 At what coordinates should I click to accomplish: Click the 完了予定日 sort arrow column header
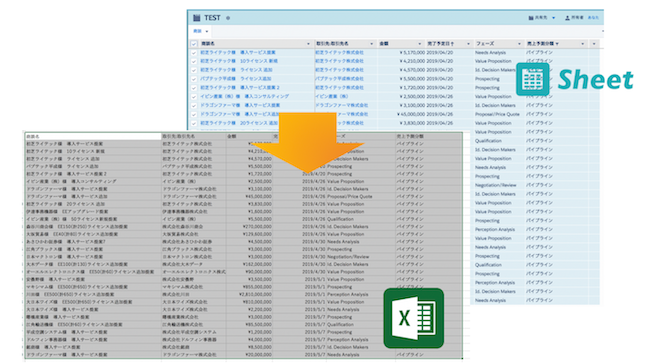tap(440, 44)
